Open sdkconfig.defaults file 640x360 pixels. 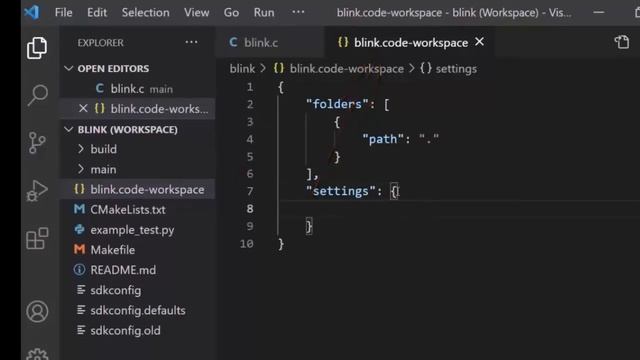pyautogui.click(x=138, y=310)
